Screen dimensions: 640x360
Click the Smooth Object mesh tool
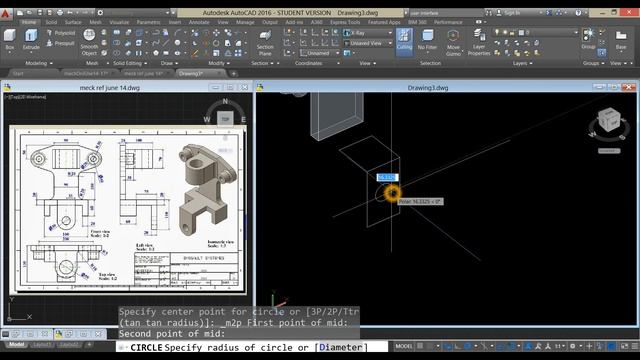tap(89, 42)
